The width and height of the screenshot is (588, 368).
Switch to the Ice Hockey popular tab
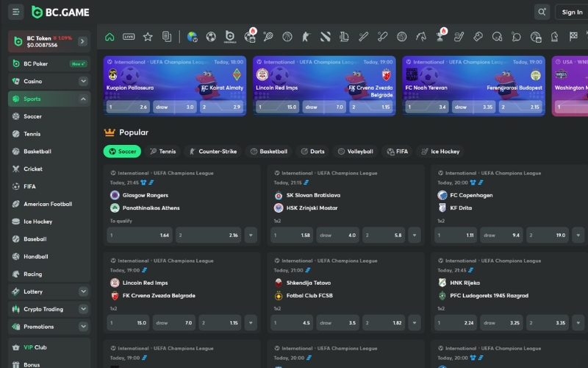[440, 152]
